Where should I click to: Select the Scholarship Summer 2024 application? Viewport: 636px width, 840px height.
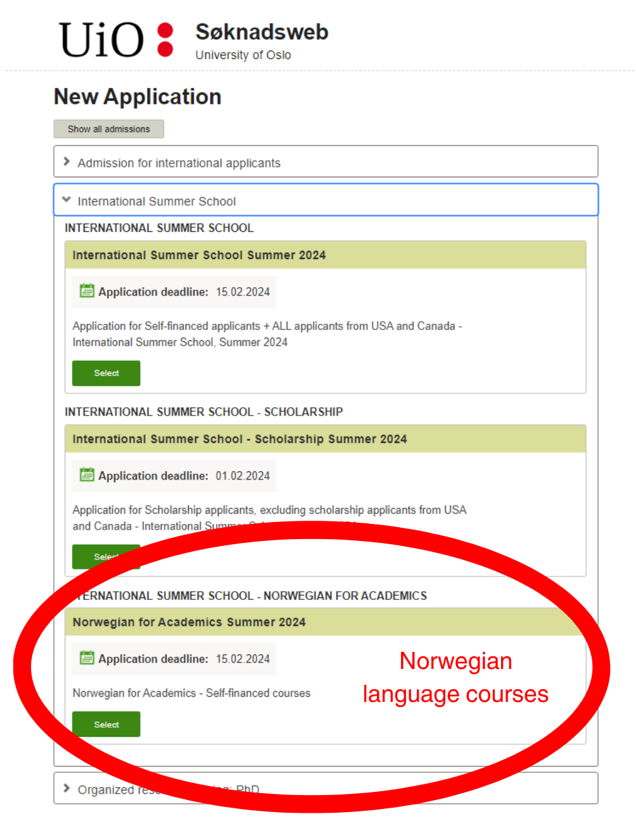[106, 557]
